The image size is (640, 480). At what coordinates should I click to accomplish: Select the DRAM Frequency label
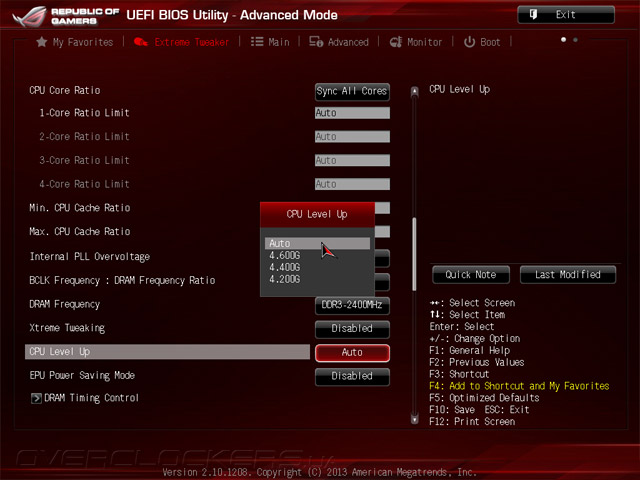coord(64,304)
